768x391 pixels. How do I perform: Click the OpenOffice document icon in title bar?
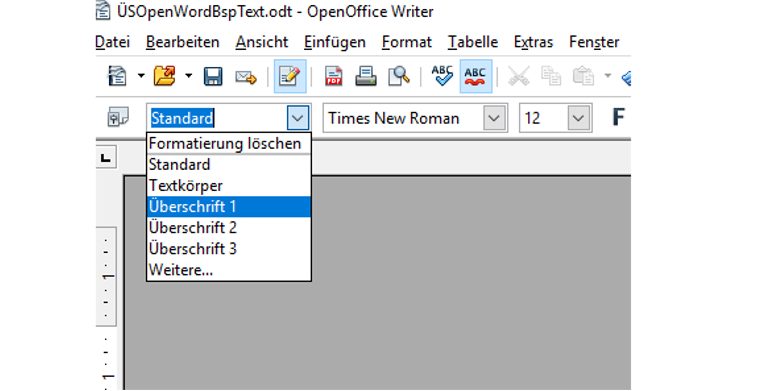[103, 11]
